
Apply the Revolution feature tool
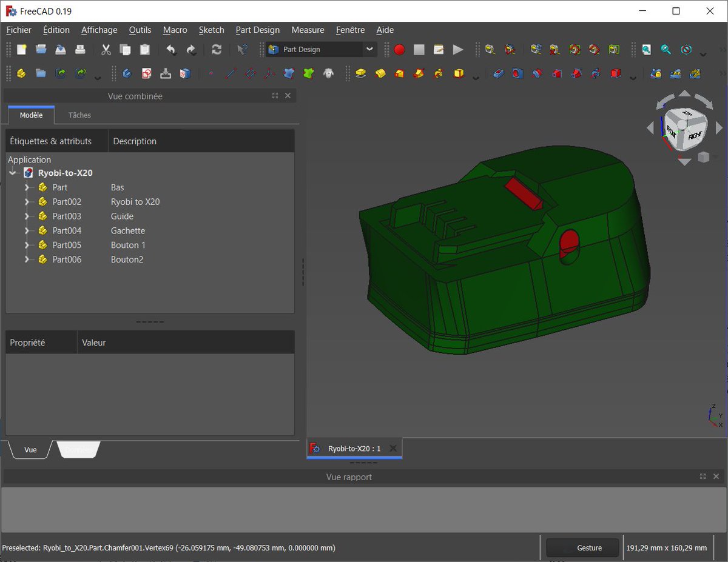click(x=380, y=73)
